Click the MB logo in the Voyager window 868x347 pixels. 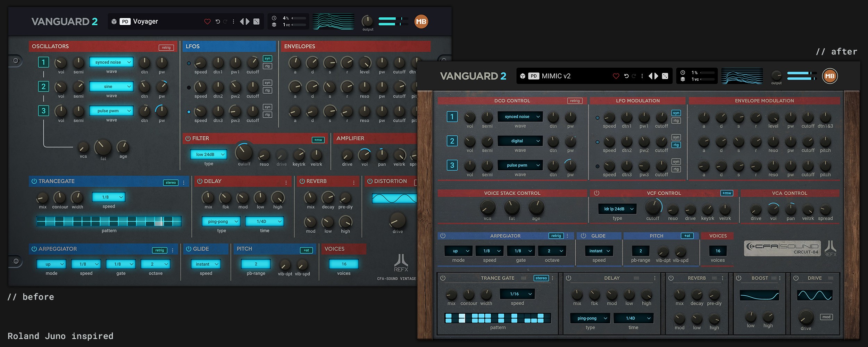click(421, 22)
